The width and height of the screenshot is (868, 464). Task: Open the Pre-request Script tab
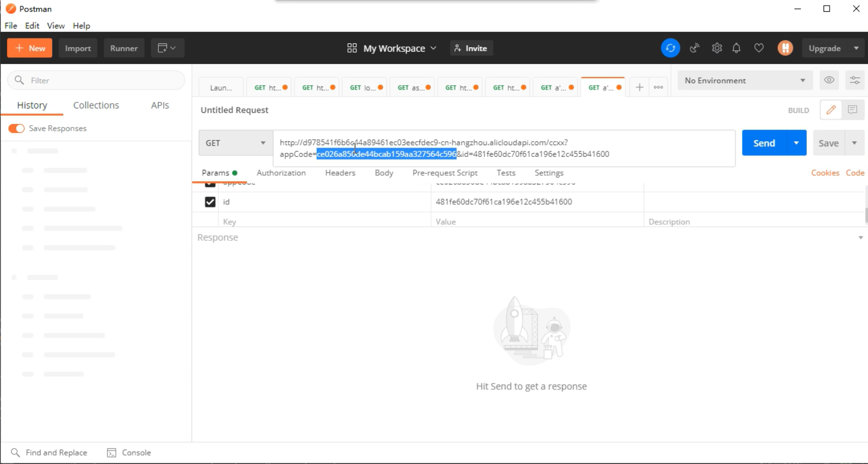445,173
